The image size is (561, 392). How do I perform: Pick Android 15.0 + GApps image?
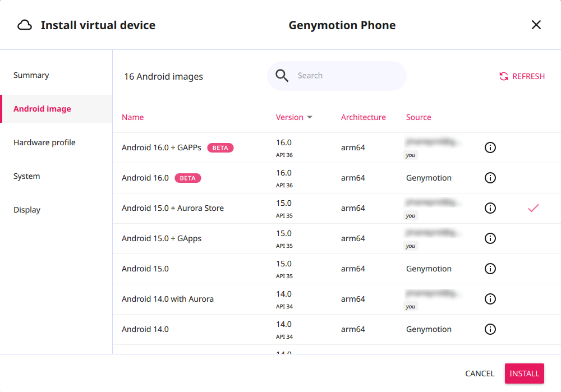pos(162,238)
